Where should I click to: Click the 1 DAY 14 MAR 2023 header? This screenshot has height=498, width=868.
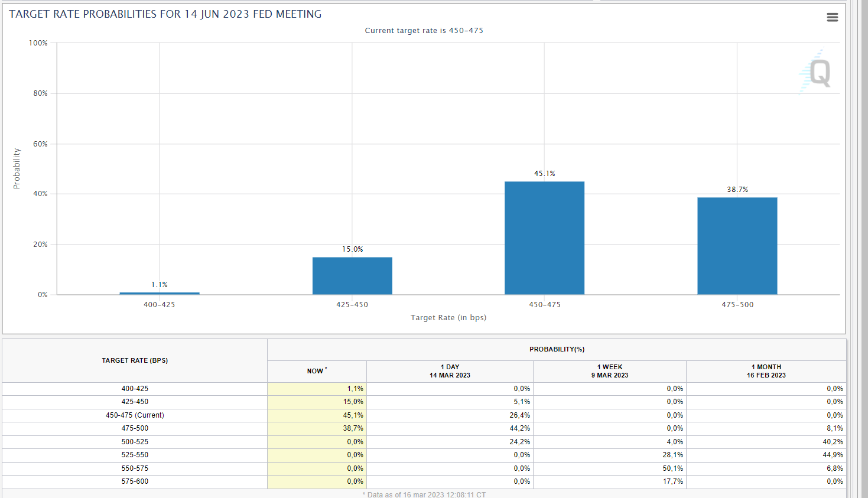(450, 371)
